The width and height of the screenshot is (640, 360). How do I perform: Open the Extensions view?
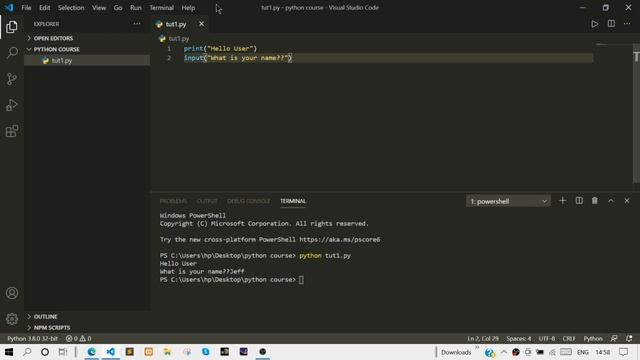12,131
